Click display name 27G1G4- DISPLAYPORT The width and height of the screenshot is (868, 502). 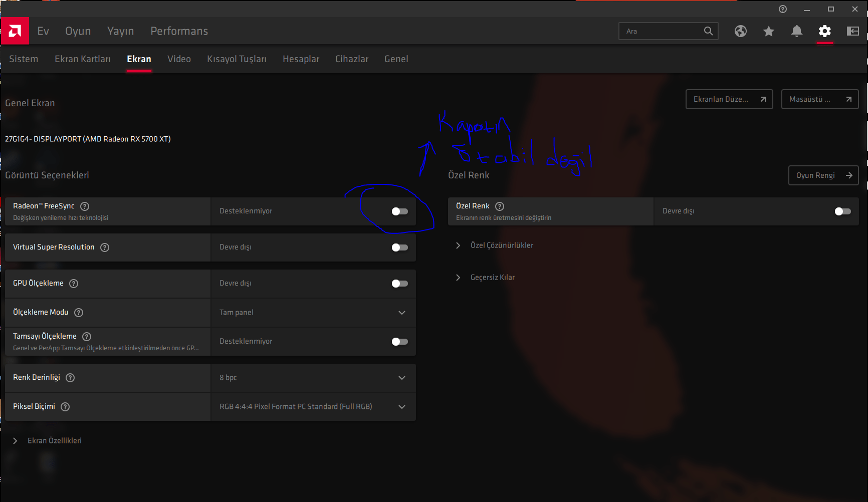[x=88, y=139]
